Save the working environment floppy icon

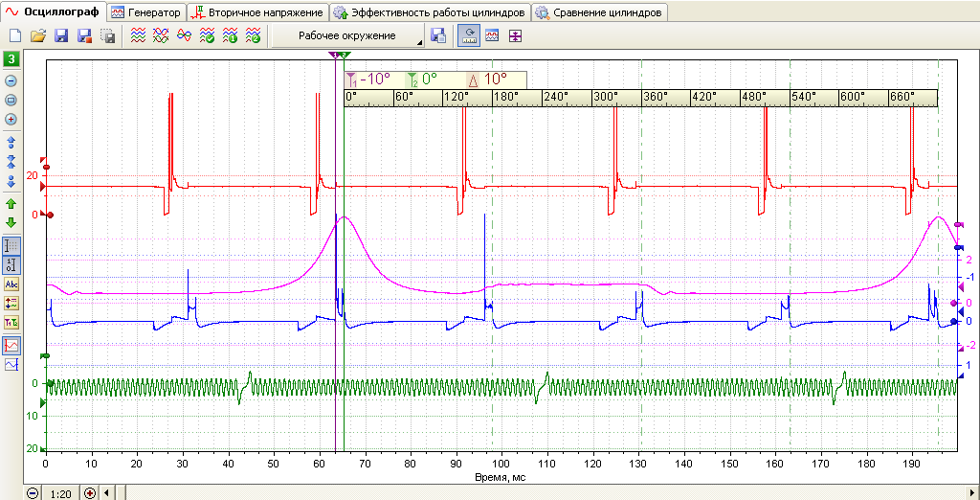coord(438,36)
